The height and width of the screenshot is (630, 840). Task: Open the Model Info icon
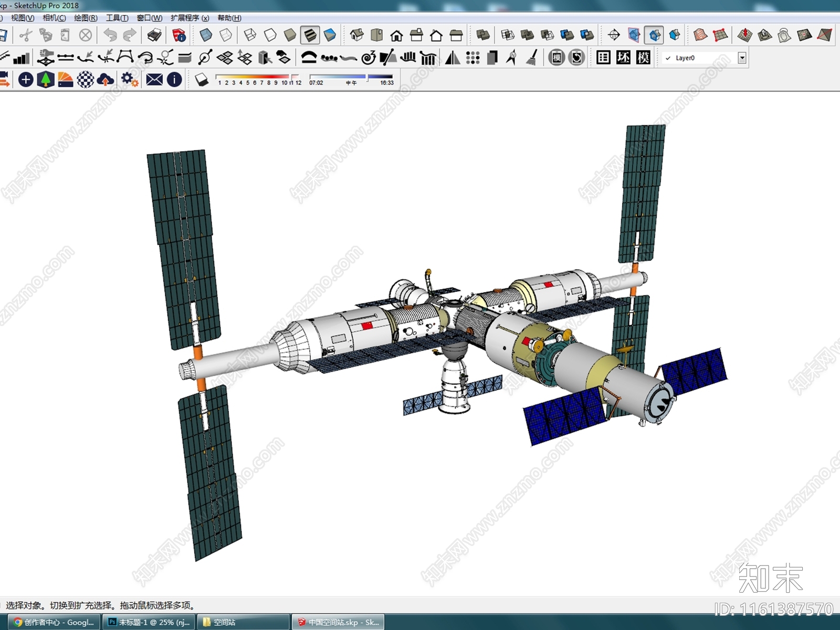click(x=179, y=36)
